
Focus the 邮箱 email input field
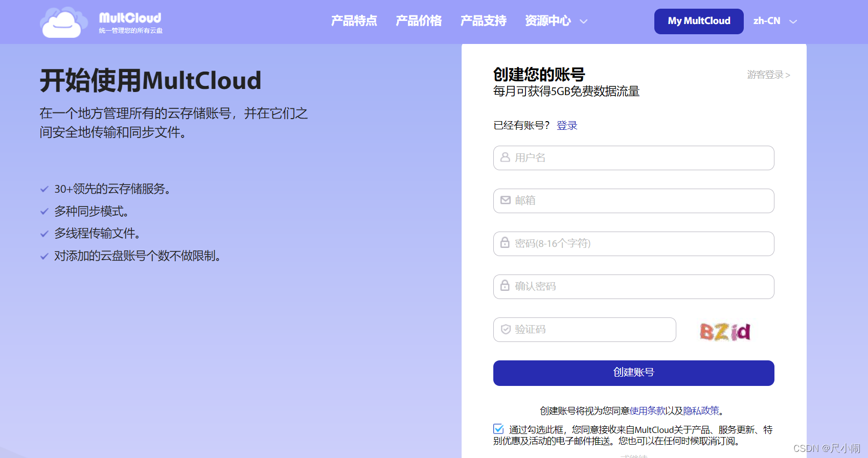click(633, 201)
